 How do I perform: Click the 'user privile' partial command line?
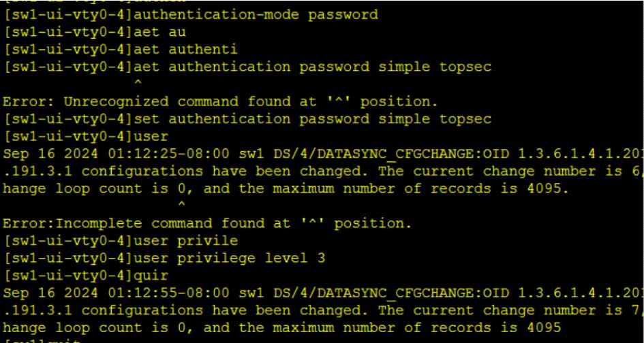[x=121, y=241]
